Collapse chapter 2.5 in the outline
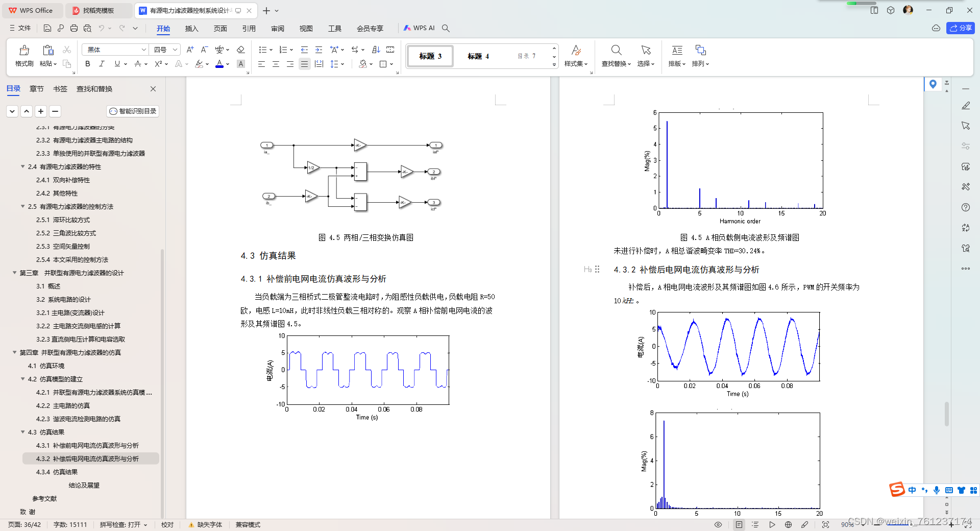This screenshot has height=531, width=980. point(22,206)
